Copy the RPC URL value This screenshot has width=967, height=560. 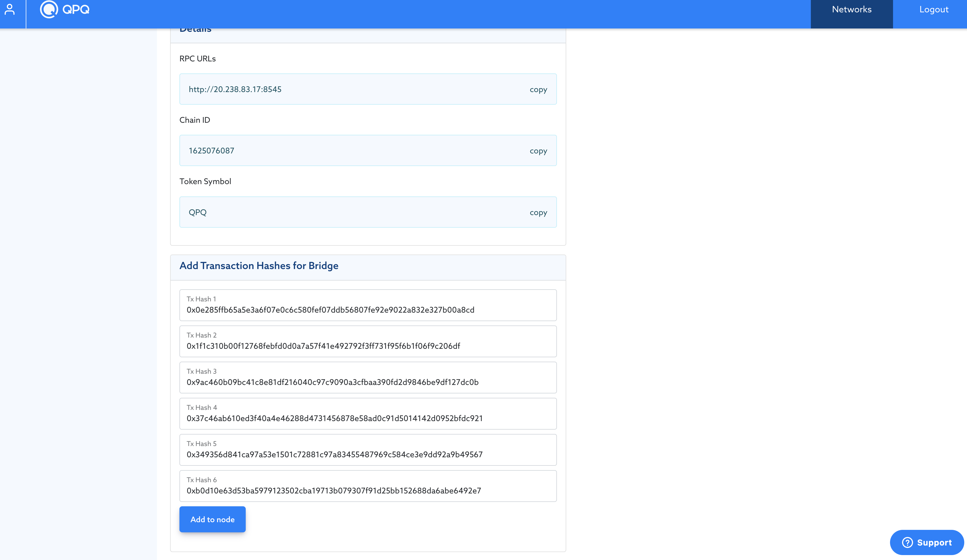click(x=538, y=89)
